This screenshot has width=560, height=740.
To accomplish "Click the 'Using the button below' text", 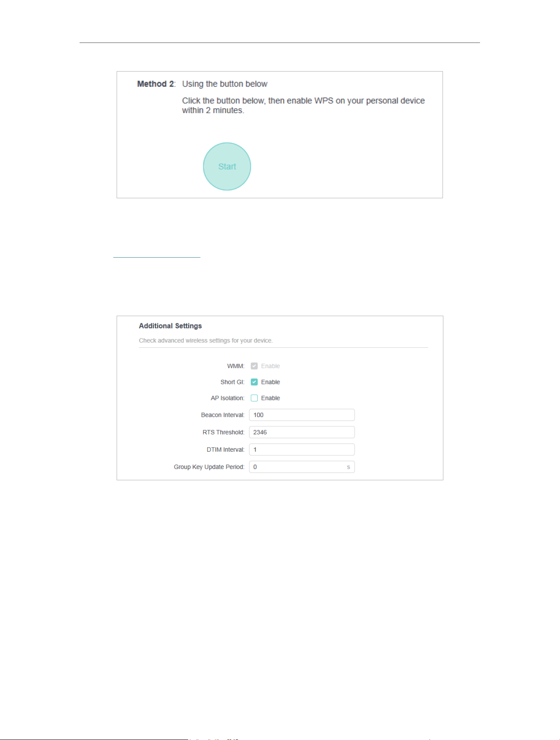I will [225, 84].
